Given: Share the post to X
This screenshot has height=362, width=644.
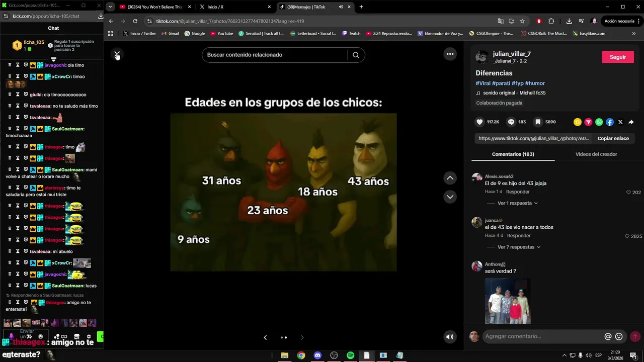Looking at the screenshot, I should tap(620, 122).
